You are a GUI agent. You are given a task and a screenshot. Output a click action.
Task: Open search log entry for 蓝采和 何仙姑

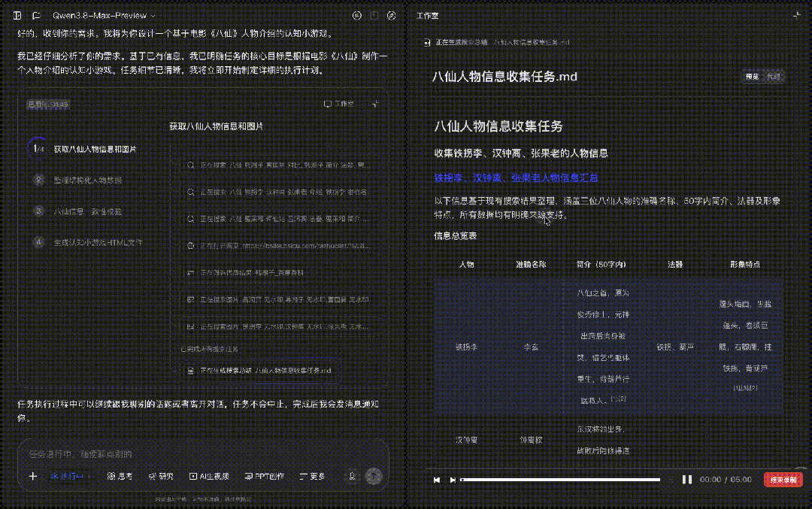click(x=278, y=219)
